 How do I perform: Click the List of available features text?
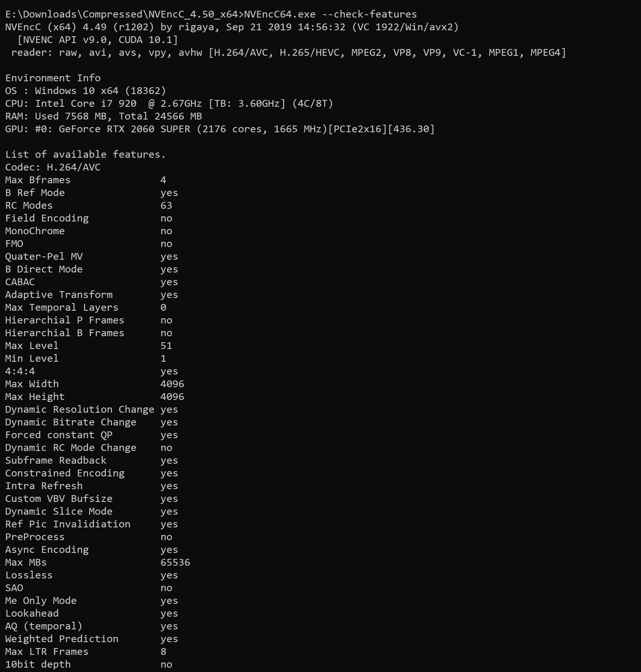click(x=85, y=155)
